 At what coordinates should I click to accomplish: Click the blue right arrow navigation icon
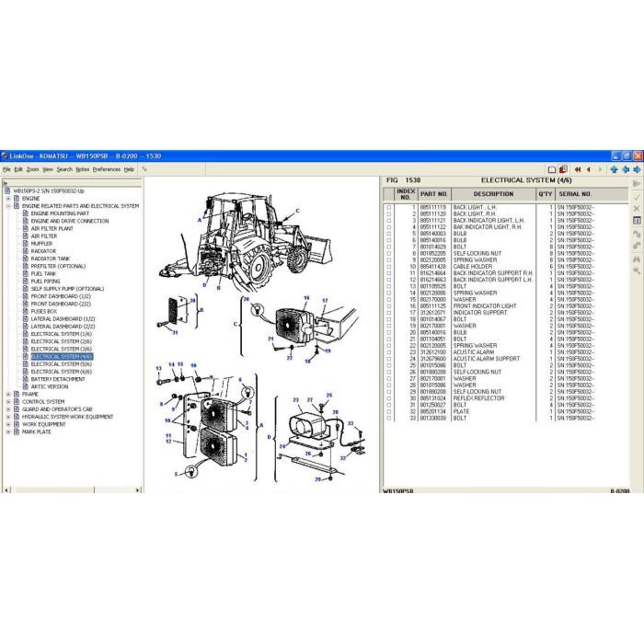(x=637, y=169)
